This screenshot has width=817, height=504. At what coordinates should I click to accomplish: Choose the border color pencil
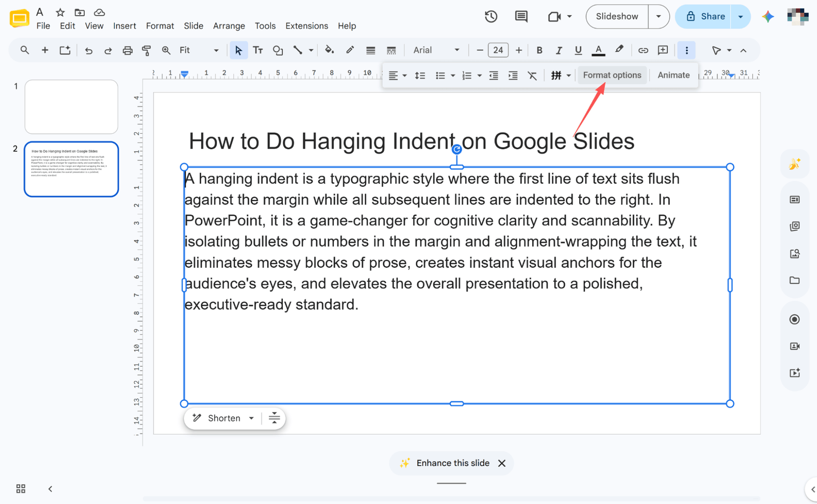pyautogui.click(x=350, y=50)
